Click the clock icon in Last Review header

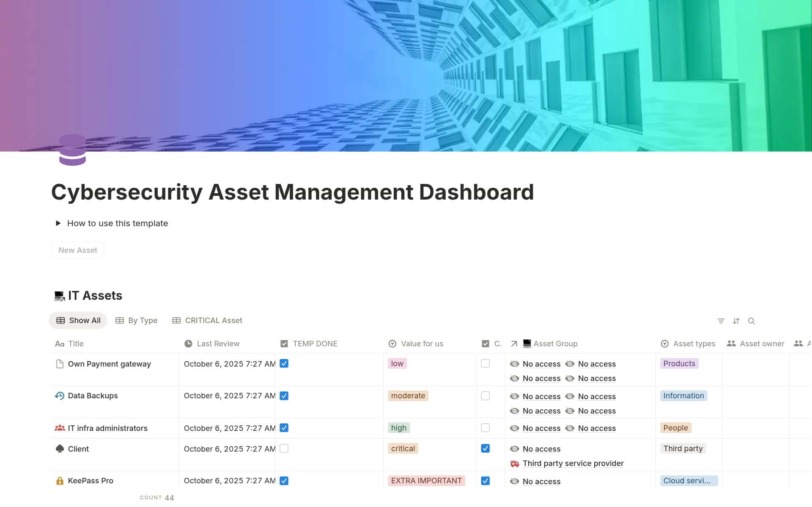pos(188,343)
